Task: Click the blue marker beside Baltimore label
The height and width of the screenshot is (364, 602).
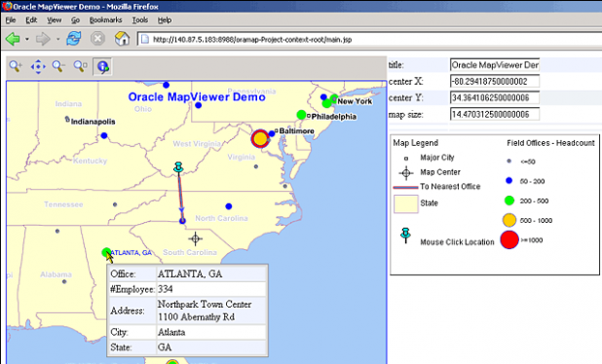Action: click(272, 133)
